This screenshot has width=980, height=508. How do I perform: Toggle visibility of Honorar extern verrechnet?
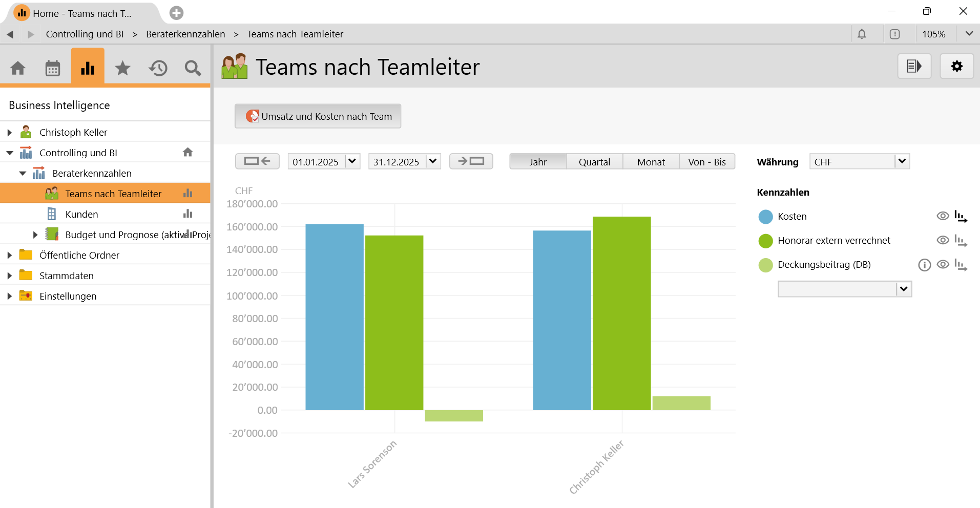click(x=943, y=240)
